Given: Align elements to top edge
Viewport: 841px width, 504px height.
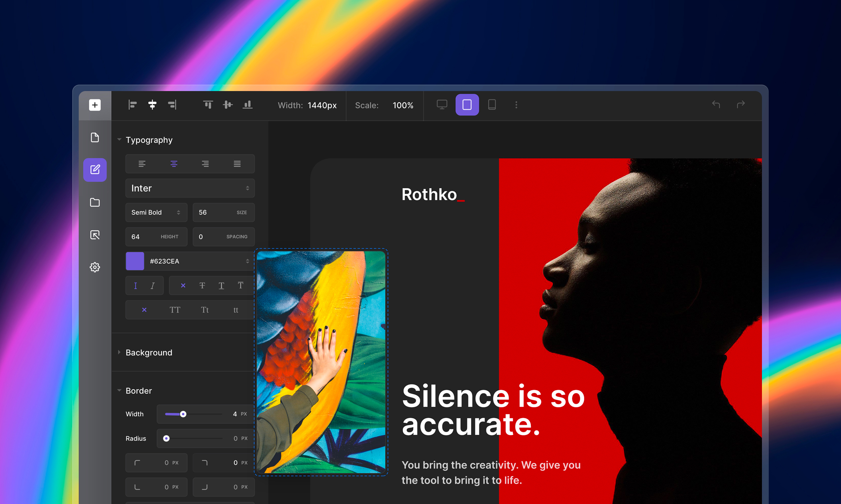Looking at the screenshot, I should [x=208, y=105].
